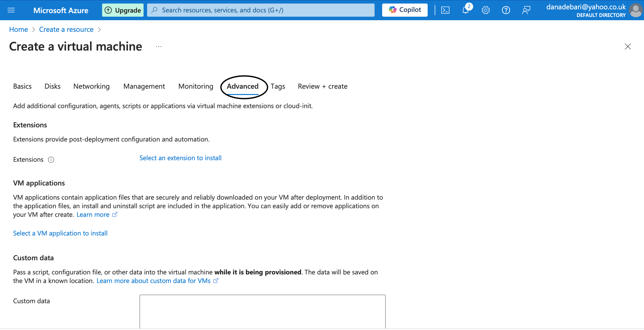This screenshot has width=644, height=330.
Task: Open the Feedback icon in header
Action: point(526,10)
